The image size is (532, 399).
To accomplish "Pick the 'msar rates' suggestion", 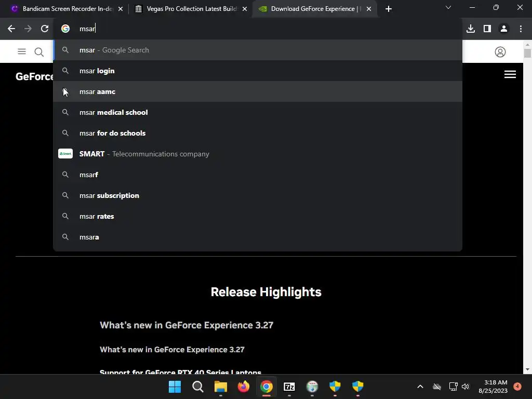I will point(258,216).
